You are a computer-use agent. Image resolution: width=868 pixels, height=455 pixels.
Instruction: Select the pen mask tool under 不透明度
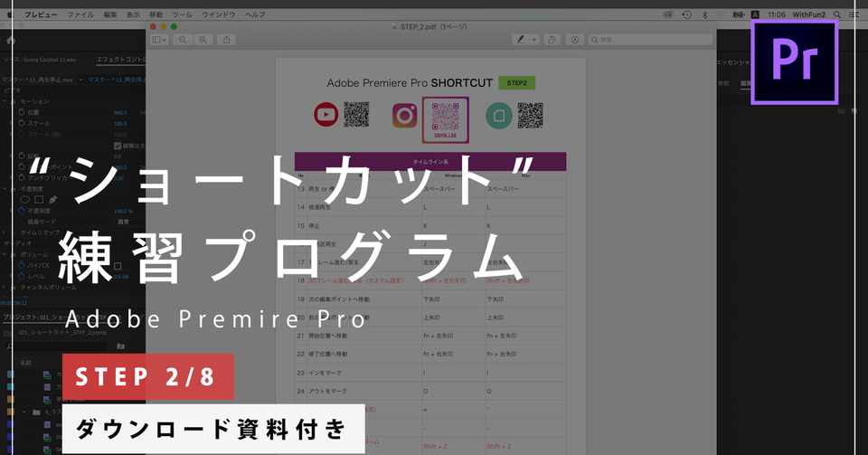coord(52,199)
